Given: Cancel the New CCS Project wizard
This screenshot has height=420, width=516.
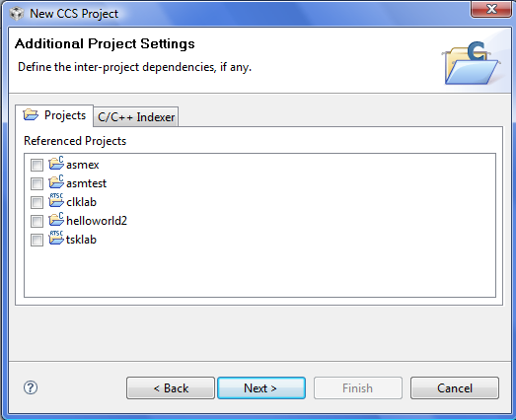Looking at the screenshot, I should [x=455, y=388].
